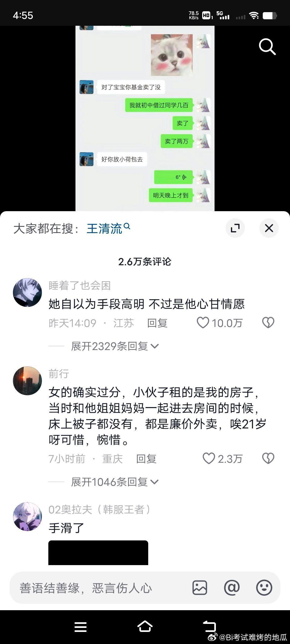
Task: Expand 1046 replies
Action: click(x=115, y=482)
